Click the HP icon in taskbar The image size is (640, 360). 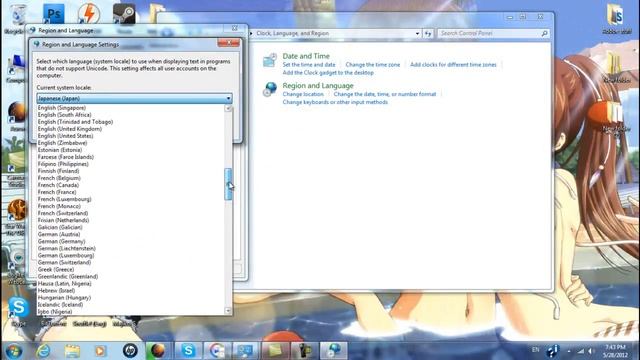coord(130,351)
